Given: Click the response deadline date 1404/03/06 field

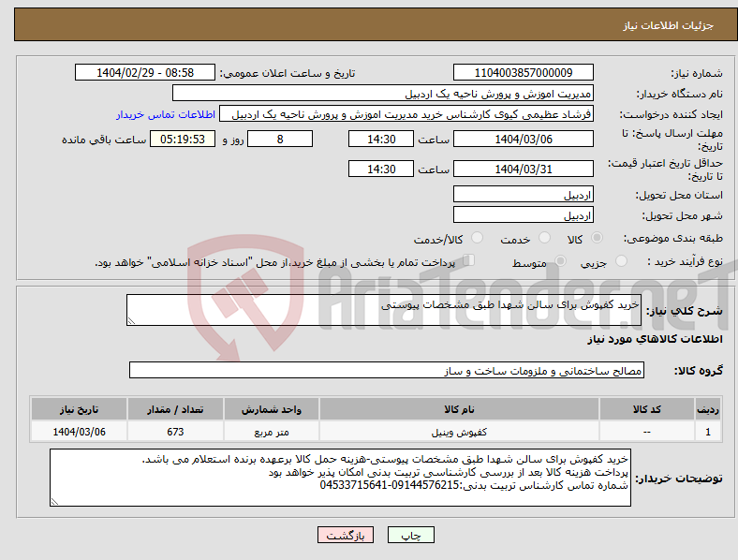Looking at the screenshot, I should point(523,139).
